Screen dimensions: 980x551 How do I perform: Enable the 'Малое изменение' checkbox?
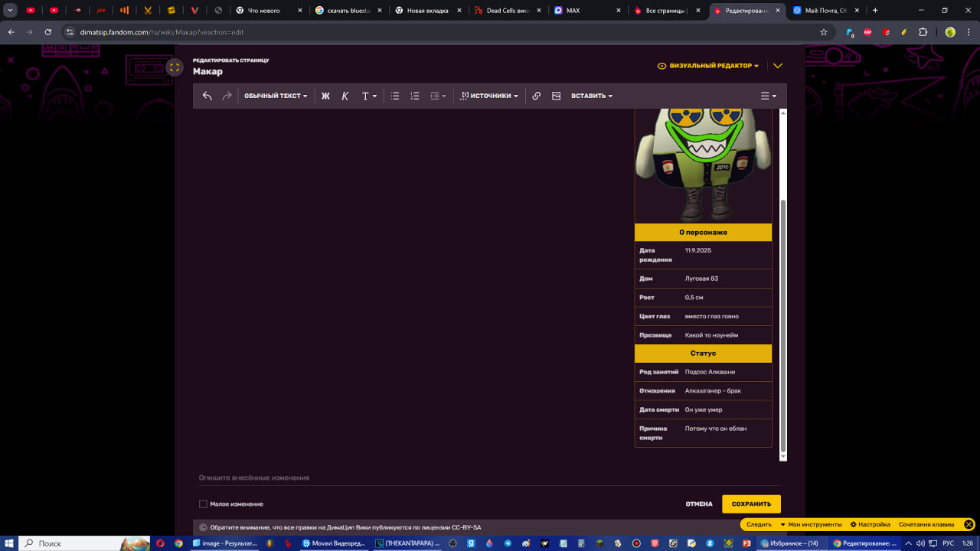tap(203, 504)
